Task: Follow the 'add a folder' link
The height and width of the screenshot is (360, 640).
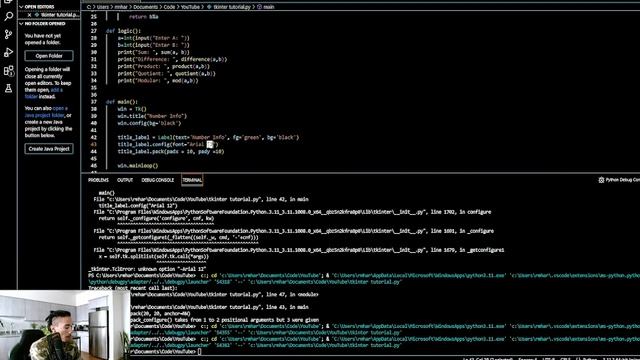Action: pos(44,93)
